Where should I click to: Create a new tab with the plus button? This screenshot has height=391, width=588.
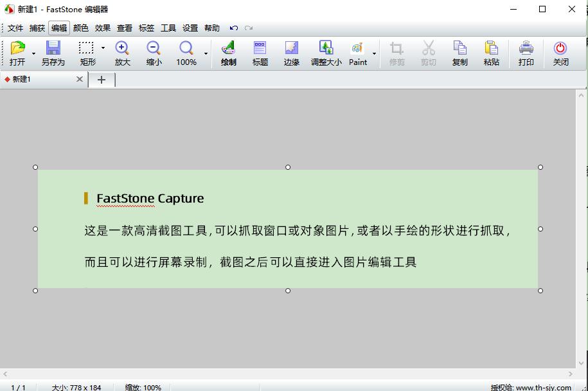pos(102,79)
